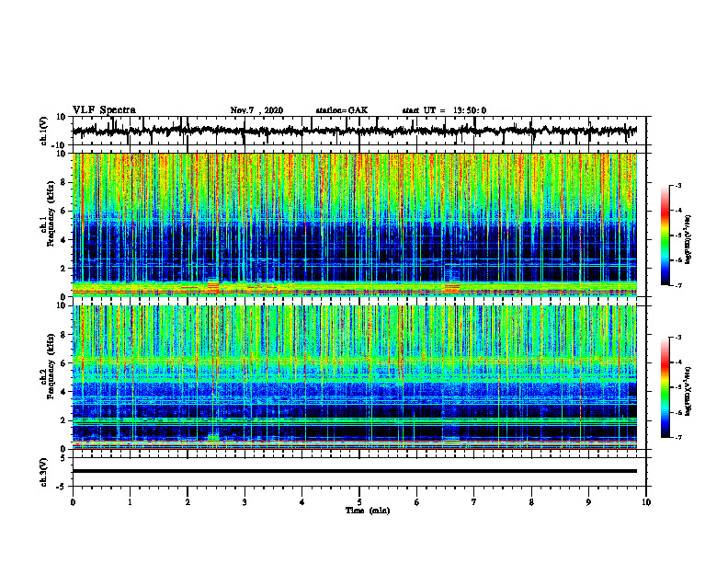
Task: Click the 'Time (min)' axis label
Action: [x=368, y=511]
